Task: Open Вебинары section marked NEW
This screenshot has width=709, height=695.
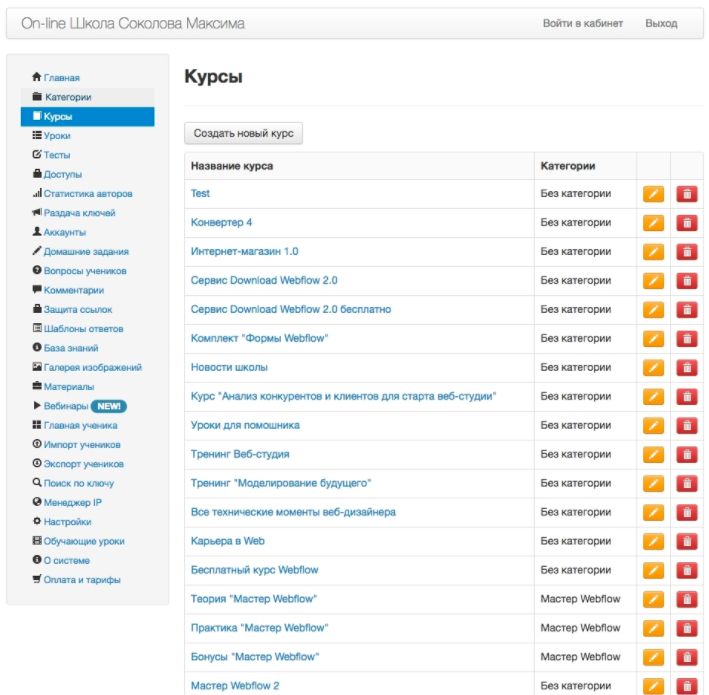Action: (x=66, y=407)
